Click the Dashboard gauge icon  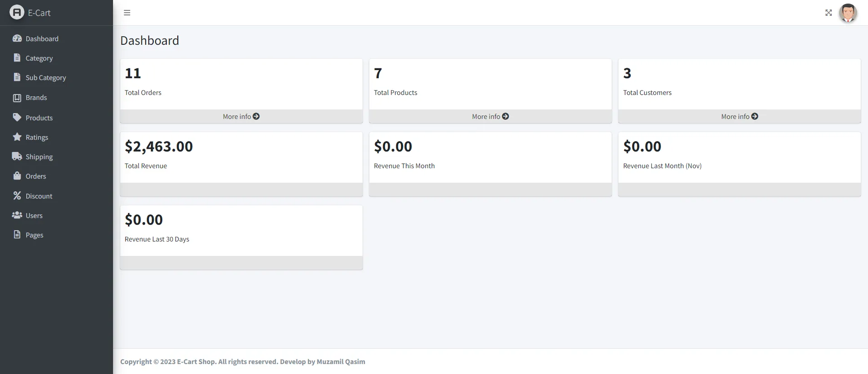click(17, 38)
